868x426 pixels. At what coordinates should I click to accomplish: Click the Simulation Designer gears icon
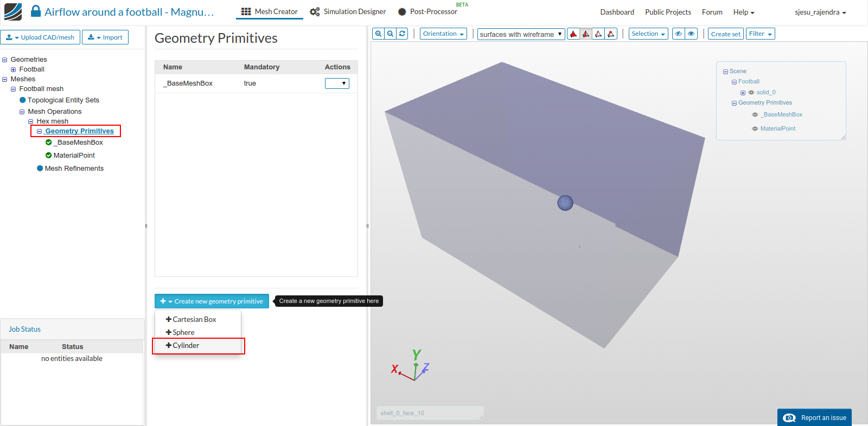[x=315, y=11]
